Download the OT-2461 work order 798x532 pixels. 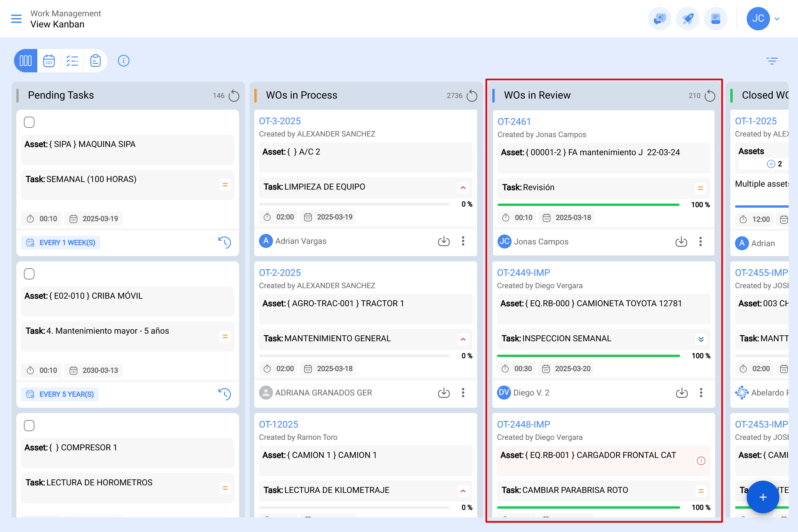(x=681, y=242)
